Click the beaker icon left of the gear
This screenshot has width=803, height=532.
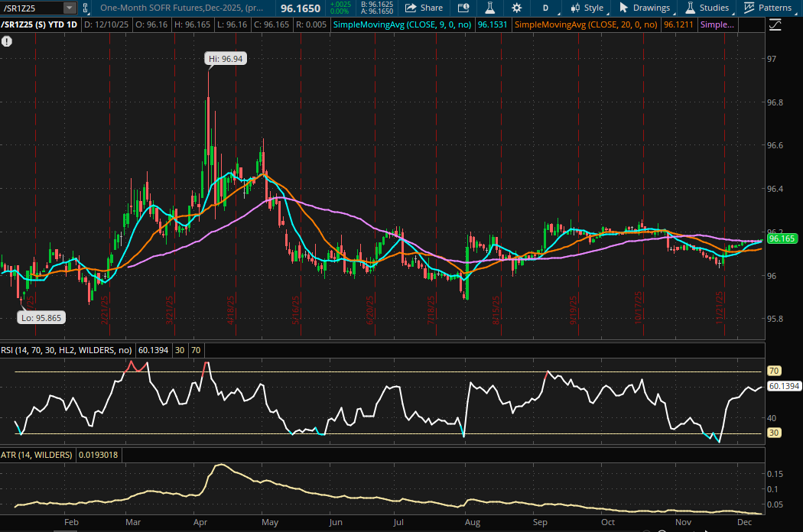[490, 8]
